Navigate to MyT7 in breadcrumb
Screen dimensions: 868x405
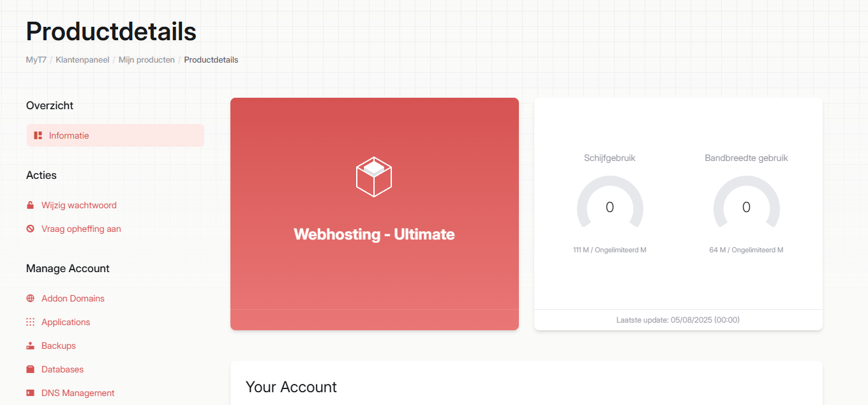tap(36, 60)
